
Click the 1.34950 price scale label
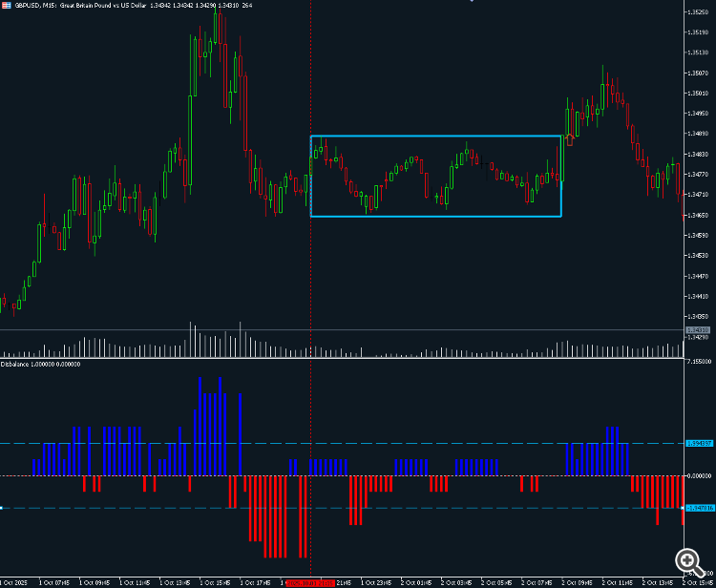(698, 114)
